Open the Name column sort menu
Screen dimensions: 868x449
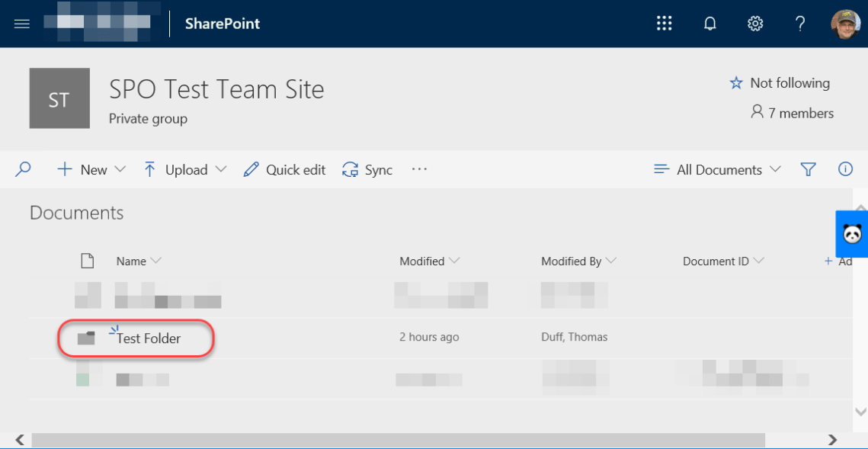point(138,261)
